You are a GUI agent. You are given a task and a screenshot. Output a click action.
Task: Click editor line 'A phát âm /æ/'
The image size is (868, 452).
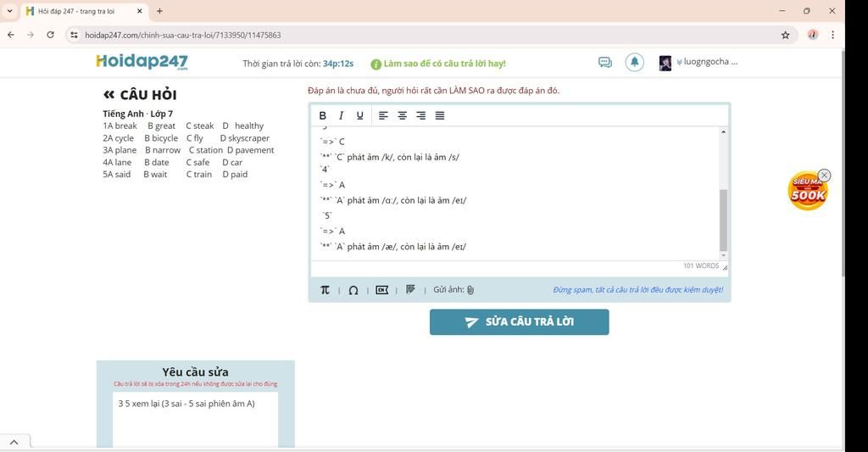coord(394,247)
